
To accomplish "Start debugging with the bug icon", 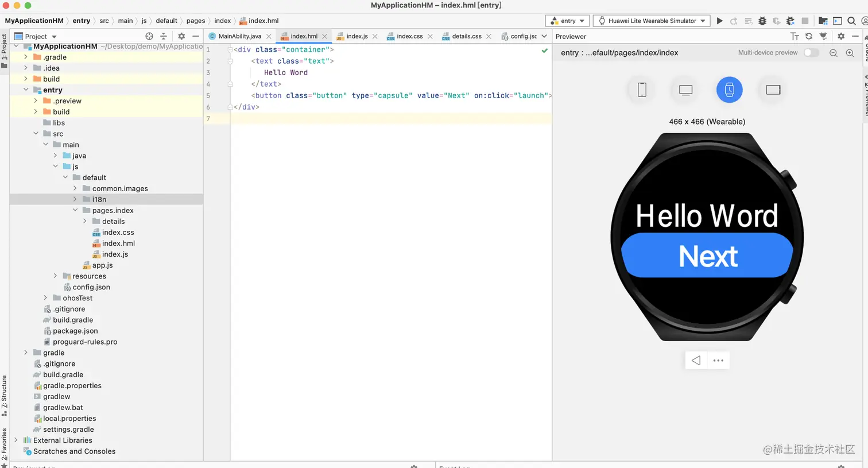I will coord(762,21).
